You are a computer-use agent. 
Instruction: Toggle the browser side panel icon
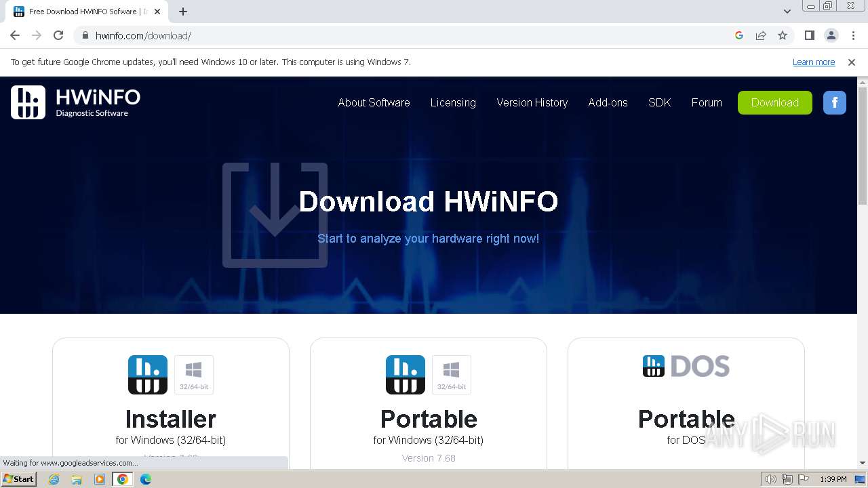click(x=809, y=35)
